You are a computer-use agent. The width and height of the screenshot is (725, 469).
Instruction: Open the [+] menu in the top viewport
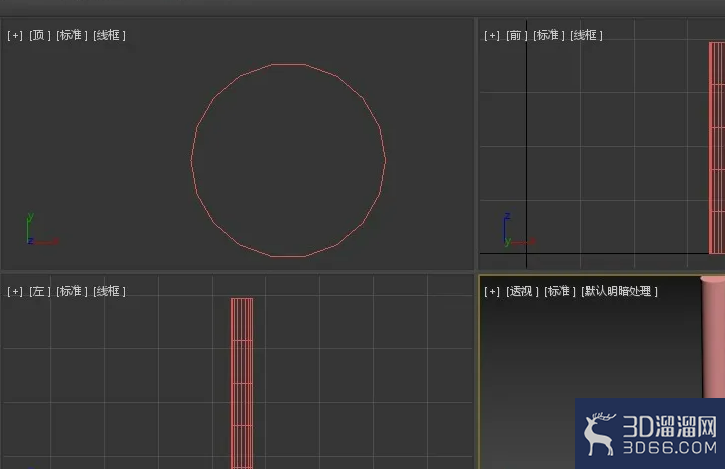(x=15, y=35)
